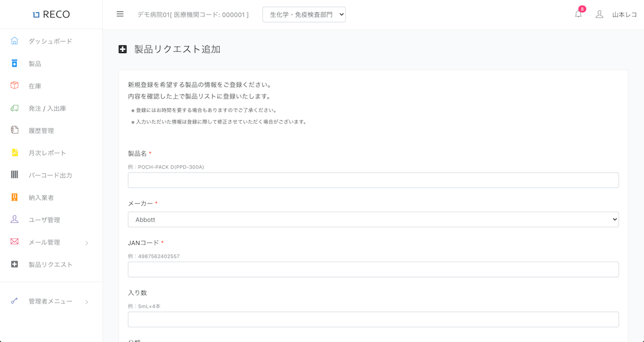This screenshot has width=644, height=342.
Task: Click the user profile avatar icon
Action: click(599, 14)
